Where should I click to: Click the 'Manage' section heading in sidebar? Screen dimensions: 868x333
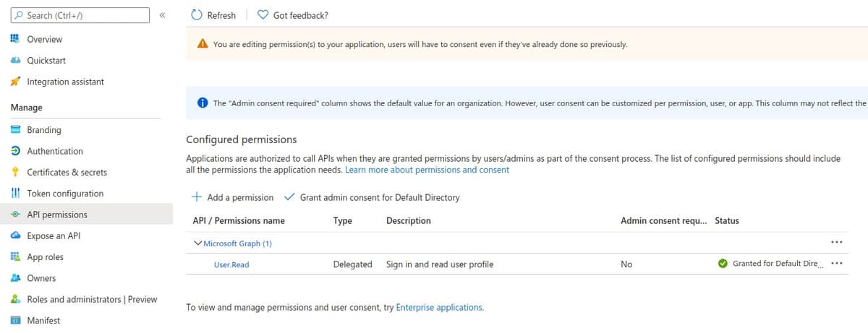tap(27, 108)
